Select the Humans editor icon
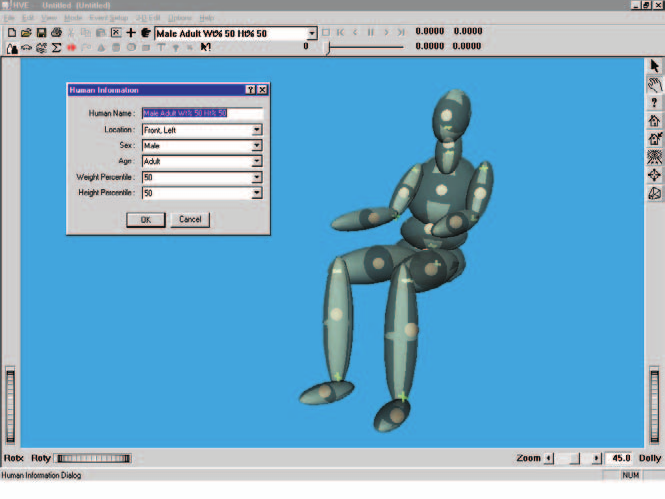The height and width of the screenshot is (499, 665). point(12,48)
